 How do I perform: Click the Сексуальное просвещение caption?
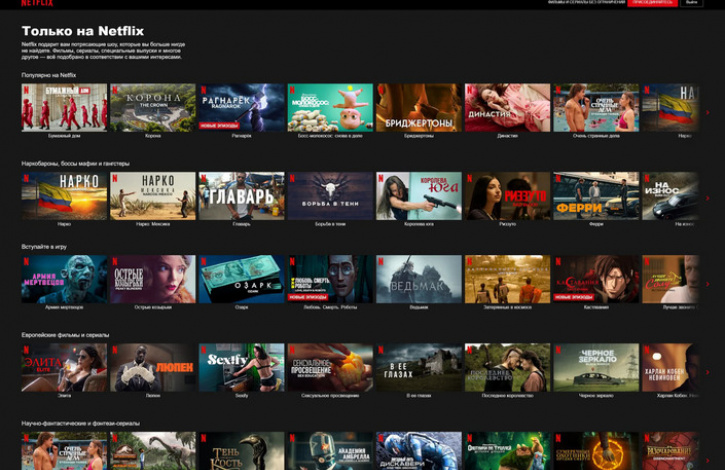tap(330, 396)
